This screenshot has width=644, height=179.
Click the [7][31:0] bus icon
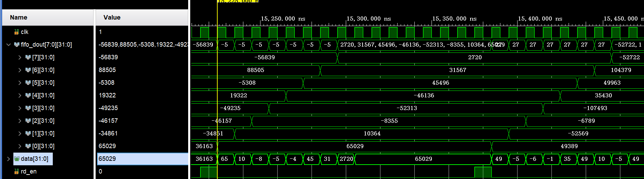coord(28,57)
